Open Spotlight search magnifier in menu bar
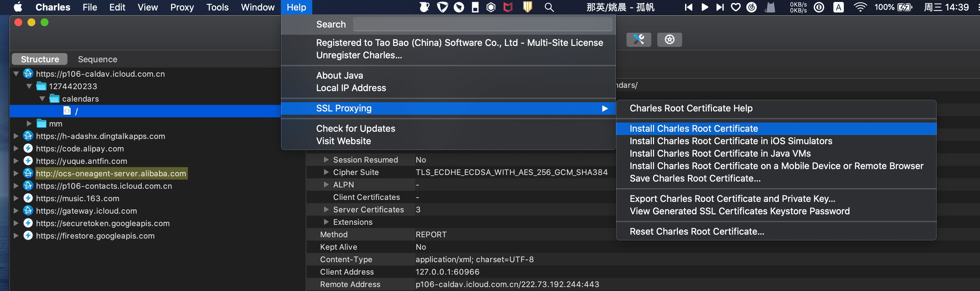 tap(549, 7)
